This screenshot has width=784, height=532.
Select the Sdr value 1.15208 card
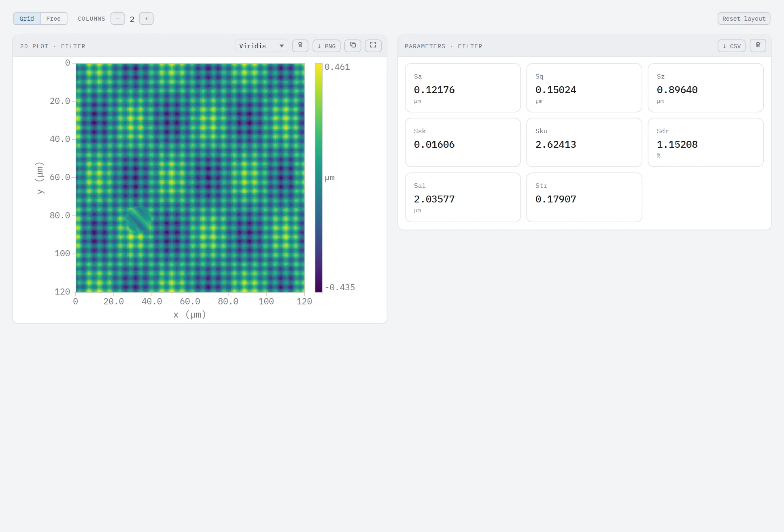pos(705,142)
